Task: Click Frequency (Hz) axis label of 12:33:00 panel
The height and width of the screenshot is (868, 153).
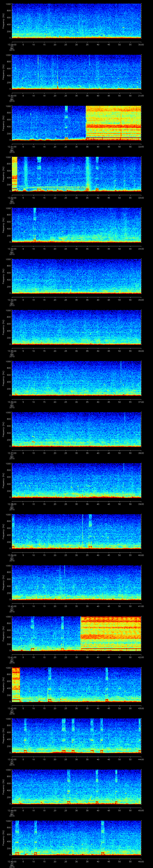Action: [x=3, y=225]
